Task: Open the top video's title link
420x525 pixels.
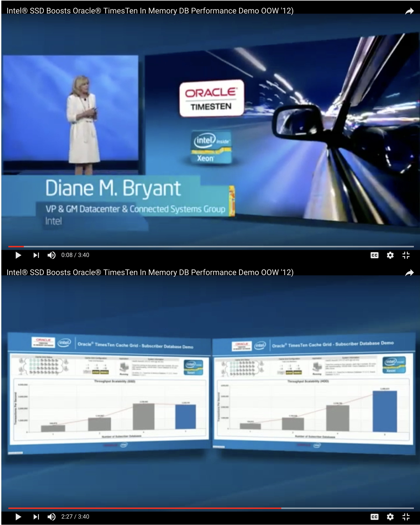Action: click(150, 11)
